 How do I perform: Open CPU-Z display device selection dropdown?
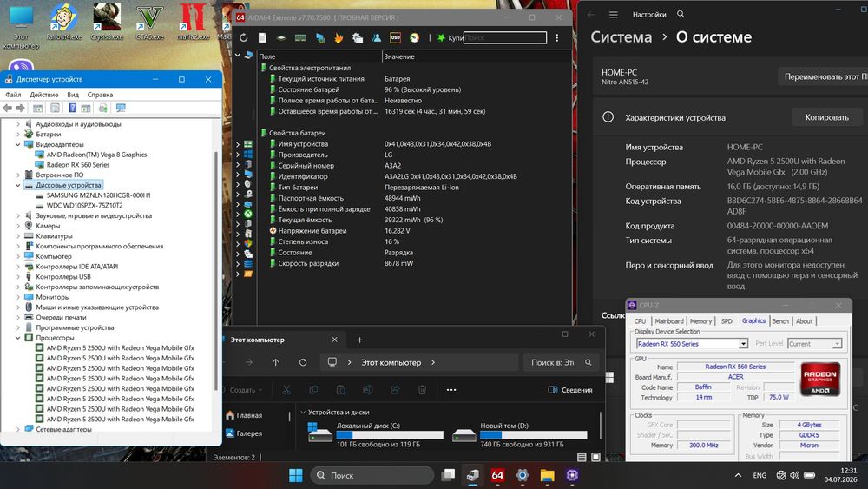(743, 344)
